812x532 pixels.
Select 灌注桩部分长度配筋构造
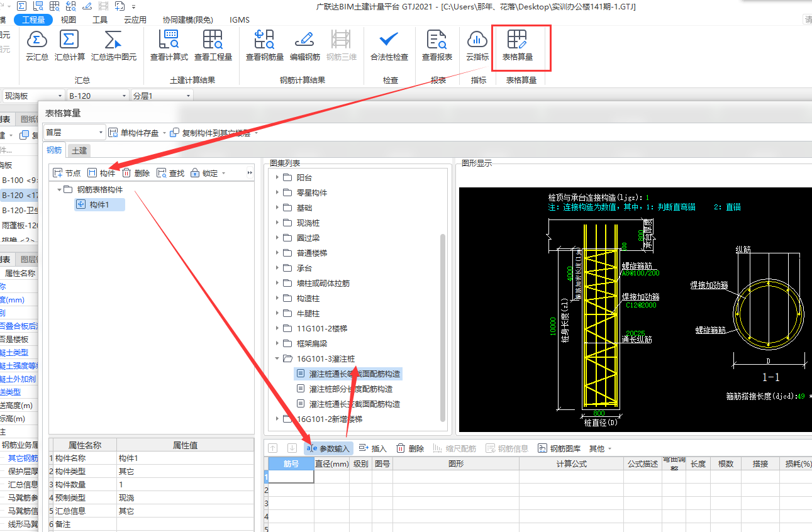coord(344,389)
